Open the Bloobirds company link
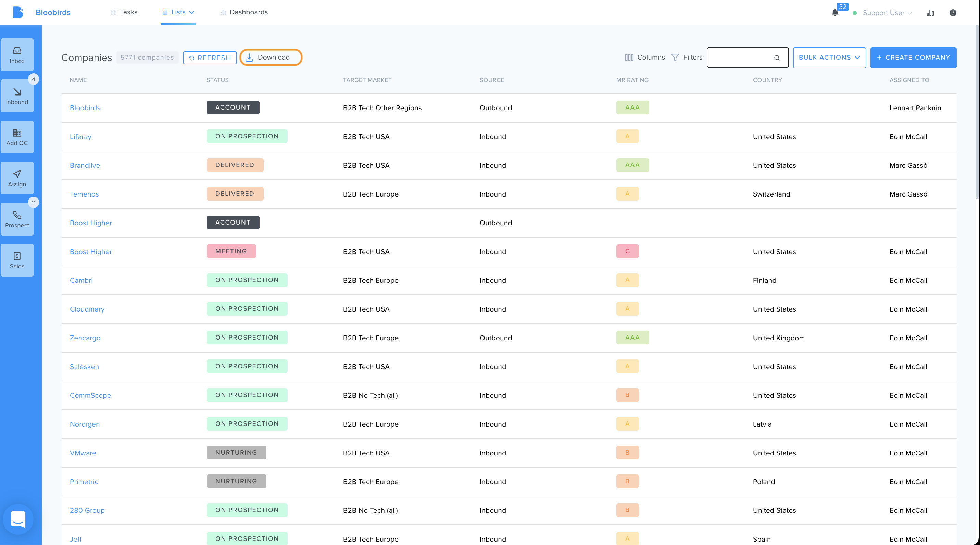 click(85, 107)
